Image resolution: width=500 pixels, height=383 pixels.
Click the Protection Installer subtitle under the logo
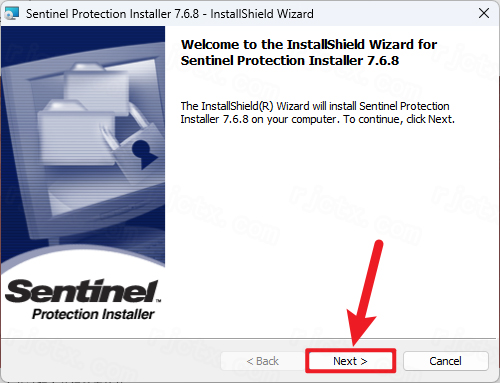pyautogui.click(x=93, y=314)
